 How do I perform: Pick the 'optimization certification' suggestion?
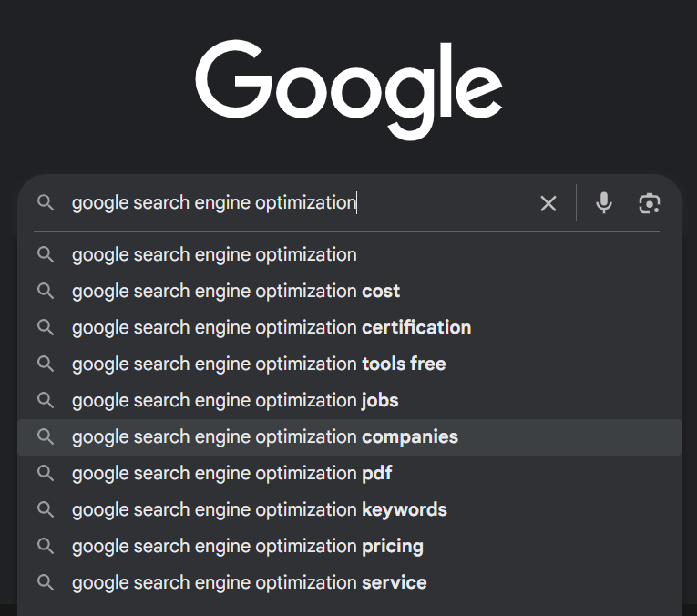pyautogui.click(x=272, y=327)
